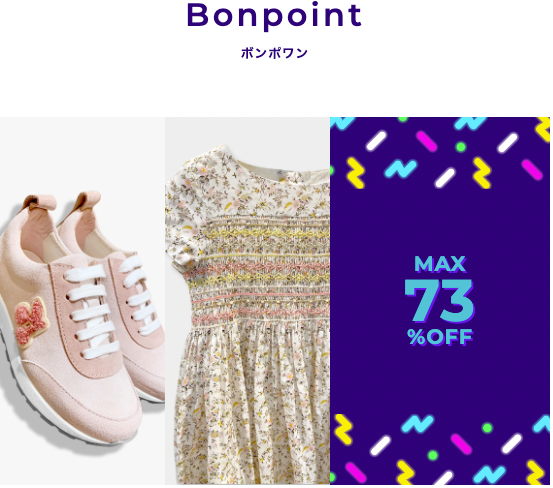
Task: Click the Bonpoint brand heading
Action: (274, 16)
